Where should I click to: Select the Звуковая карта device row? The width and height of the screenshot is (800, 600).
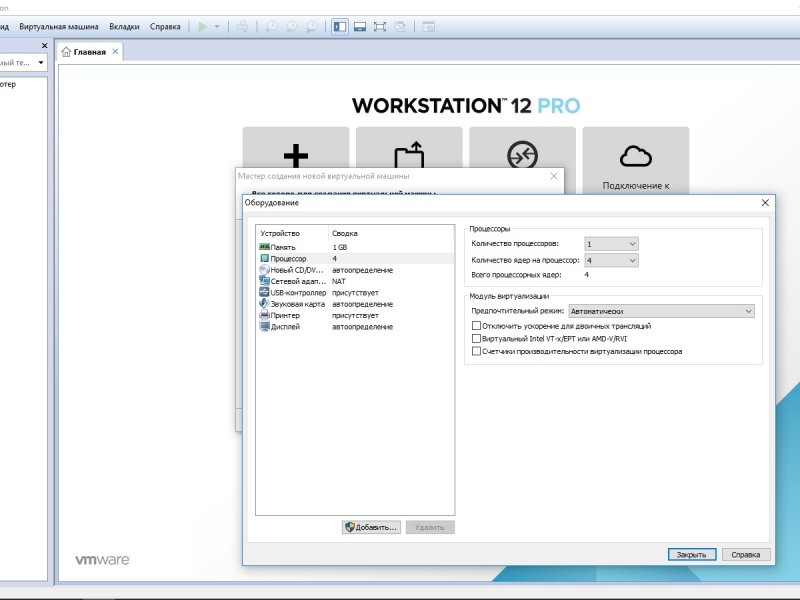[356, 304]
